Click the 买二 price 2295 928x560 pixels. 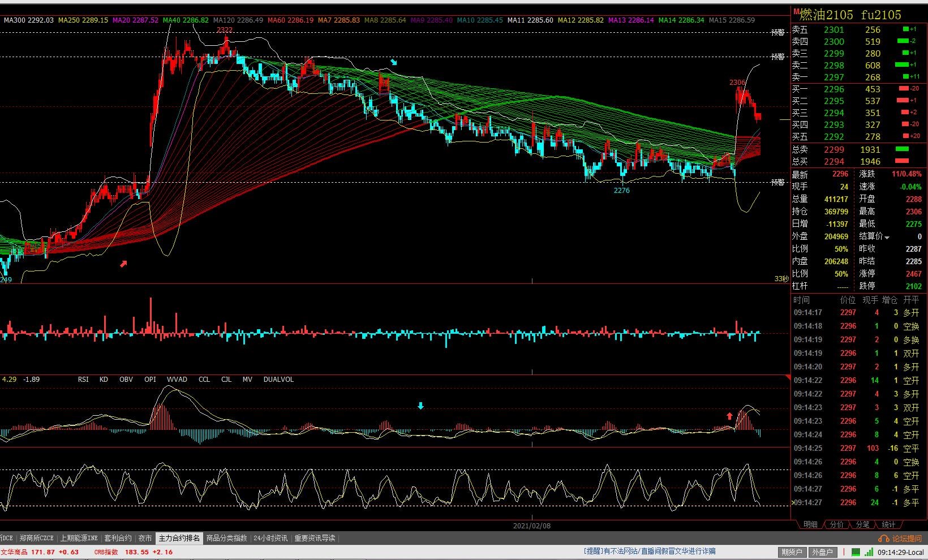click(x=834, y=101)
